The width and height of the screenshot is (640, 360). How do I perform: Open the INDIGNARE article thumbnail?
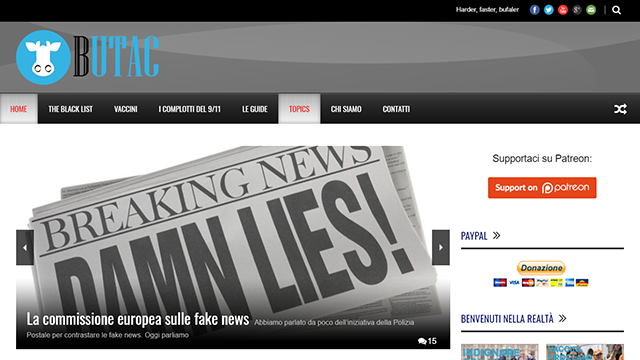500,352
